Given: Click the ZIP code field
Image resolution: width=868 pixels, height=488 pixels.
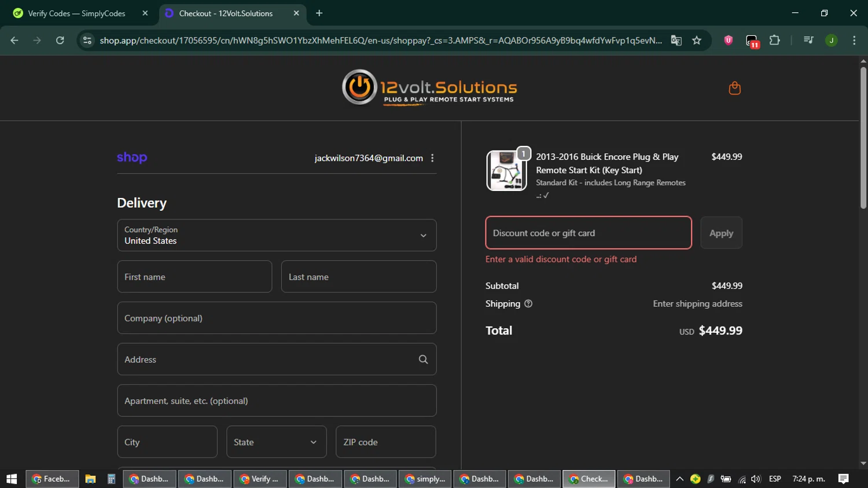Looking at the screenshot, I should click(x=386, y=442).
